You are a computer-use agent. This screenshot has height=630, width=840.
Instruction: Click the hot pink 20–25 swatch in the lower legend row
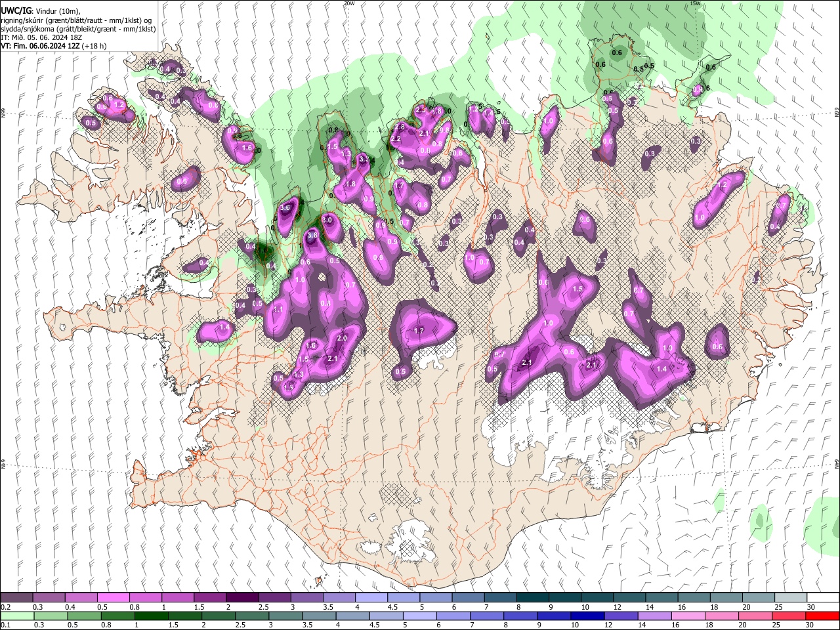755,616
